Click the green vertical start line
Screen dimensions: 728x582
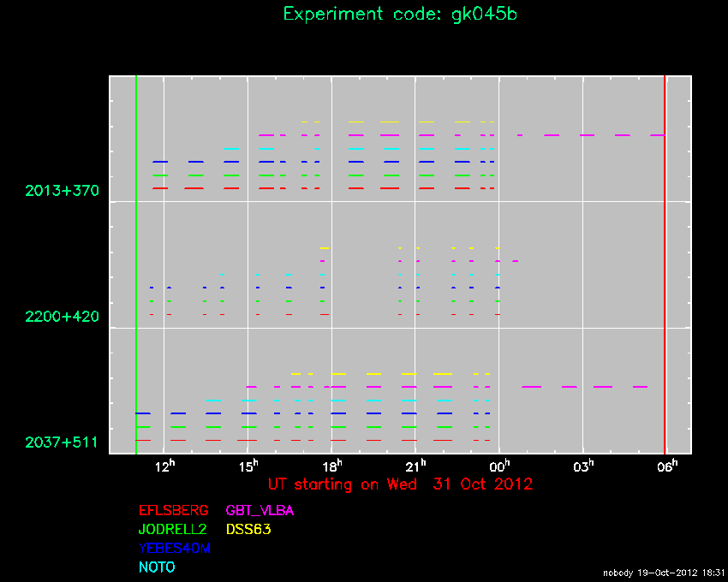point(136,257)
